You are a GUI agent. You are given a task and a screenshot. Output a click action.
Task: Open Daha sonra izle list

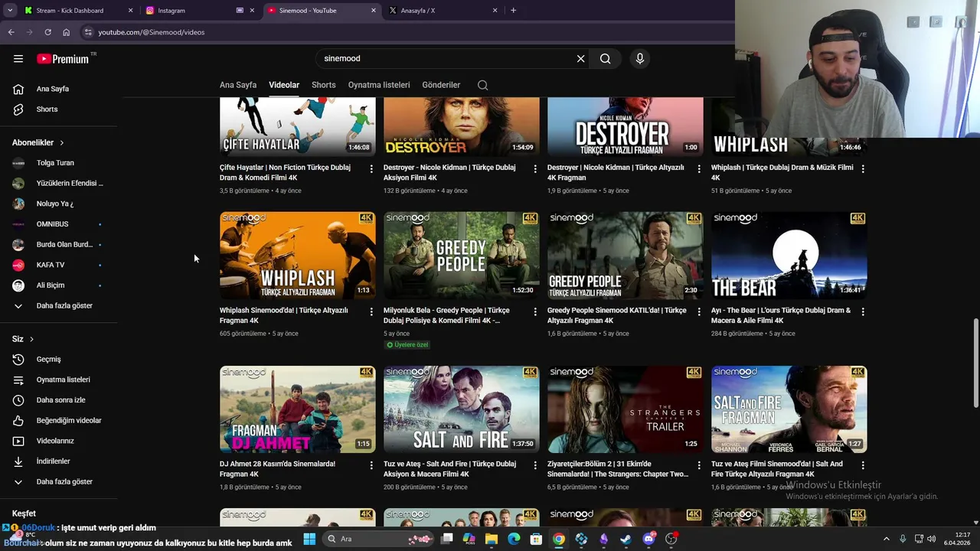[x=59, y=400]
